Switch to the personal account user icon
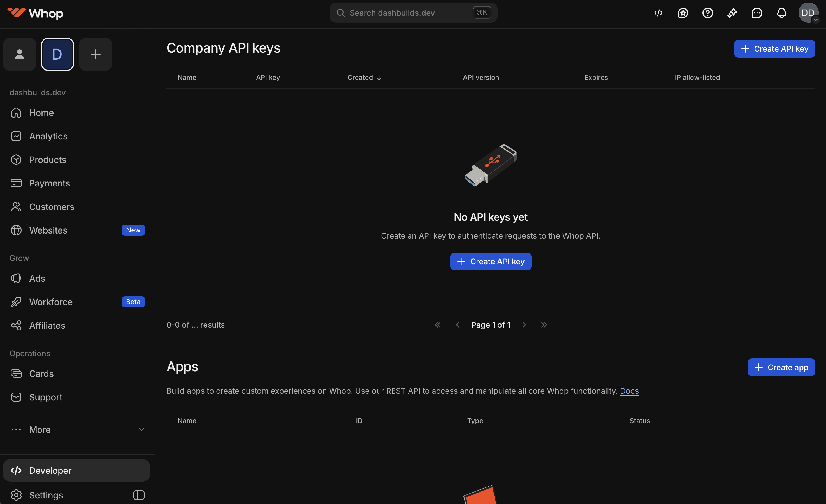826x504 pixels. (x=19, y=54)
